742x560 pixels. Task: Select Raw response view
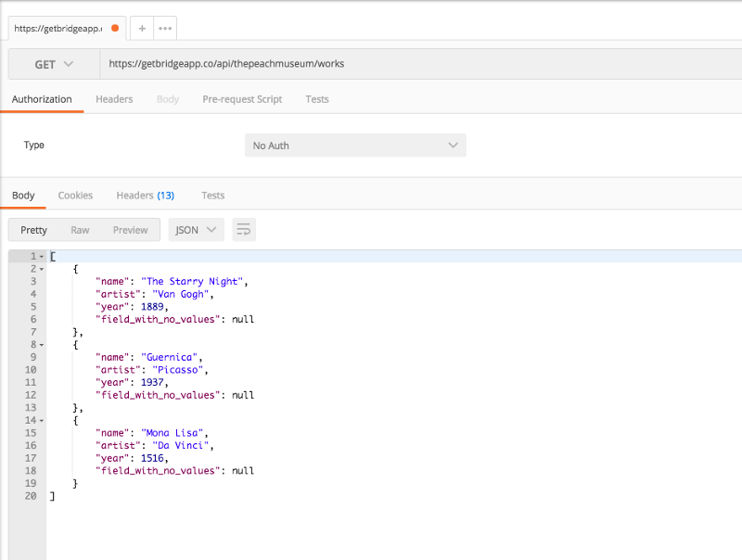pyautogui.click(x=80, y=230)
